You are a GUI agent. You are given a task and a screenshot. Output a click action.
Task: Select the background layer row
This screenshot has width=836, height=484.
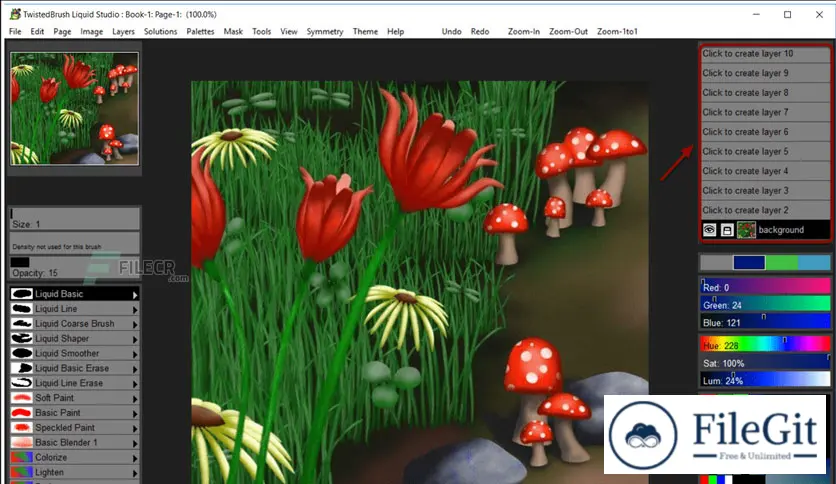[x=765, y=230]
